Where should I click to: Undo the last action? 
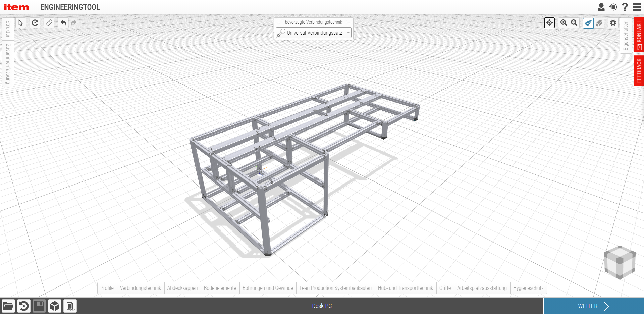pos(63,23)
